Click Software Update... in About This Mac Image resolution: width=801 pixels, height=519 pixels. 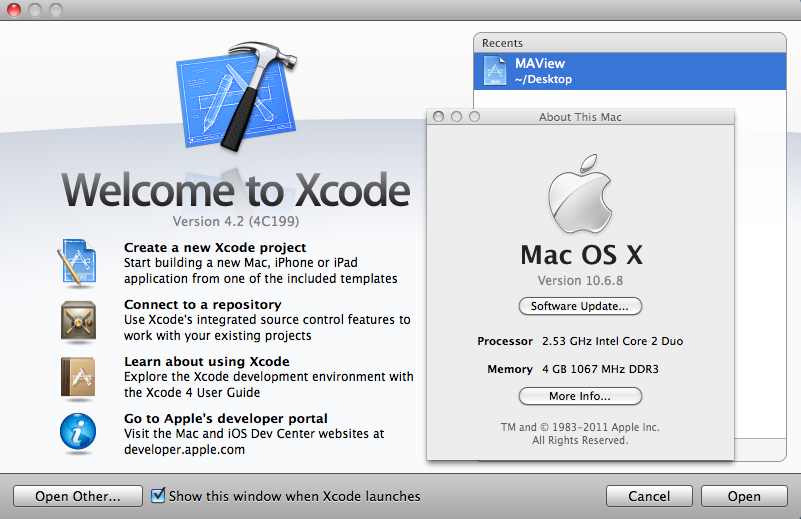580,306
